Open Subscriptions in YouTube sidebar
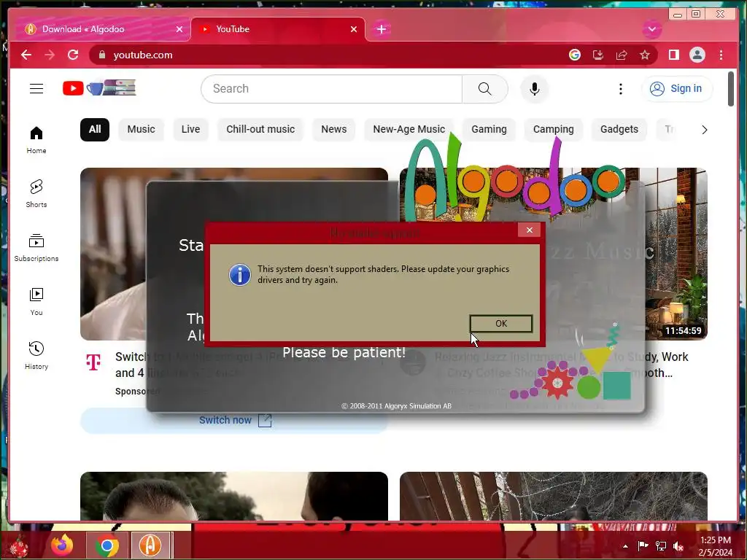Image resolution: width=747 pixels, height=560 pixels. click(36, 248)
